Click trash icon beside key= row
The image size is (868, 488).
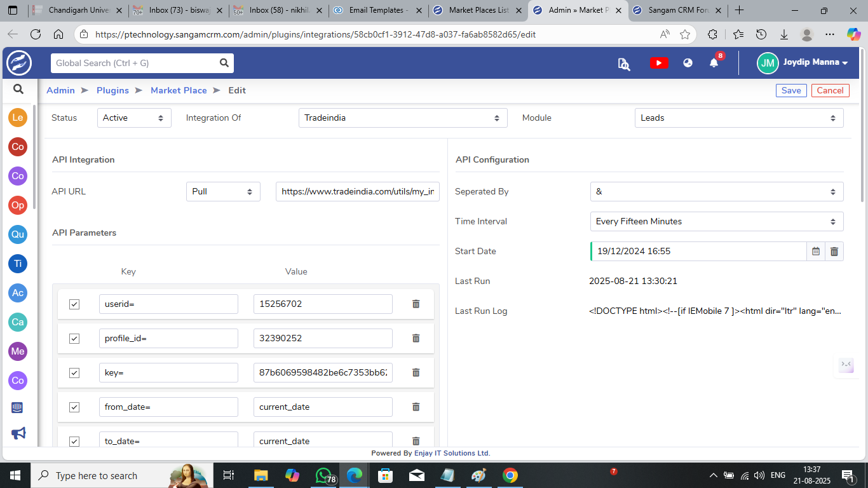[416, 372]
